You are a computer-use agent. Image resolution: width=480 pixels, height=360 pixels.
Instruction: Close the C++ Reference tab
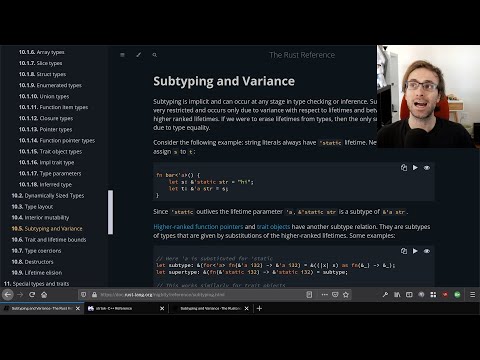point(162,309)
